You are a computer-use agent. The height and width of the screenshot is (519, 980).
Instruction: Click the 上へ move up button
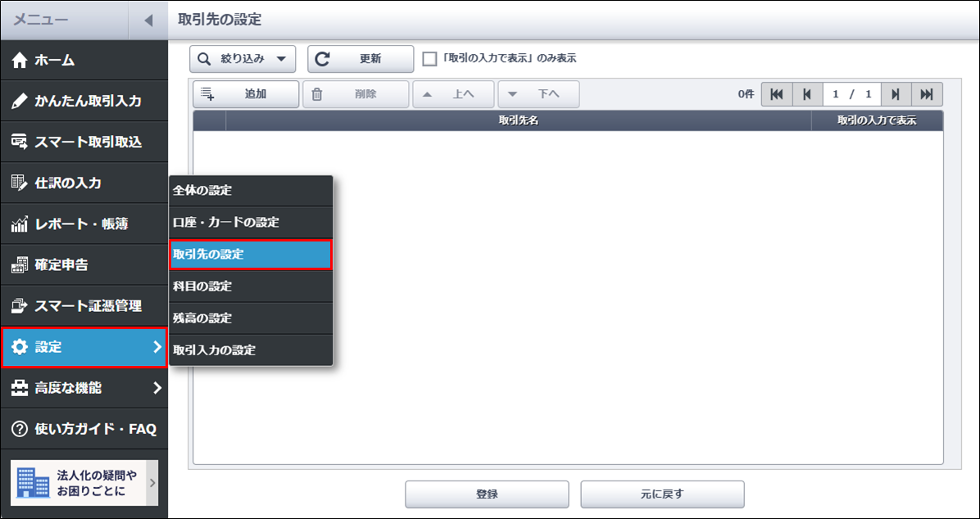click(453, 94)
